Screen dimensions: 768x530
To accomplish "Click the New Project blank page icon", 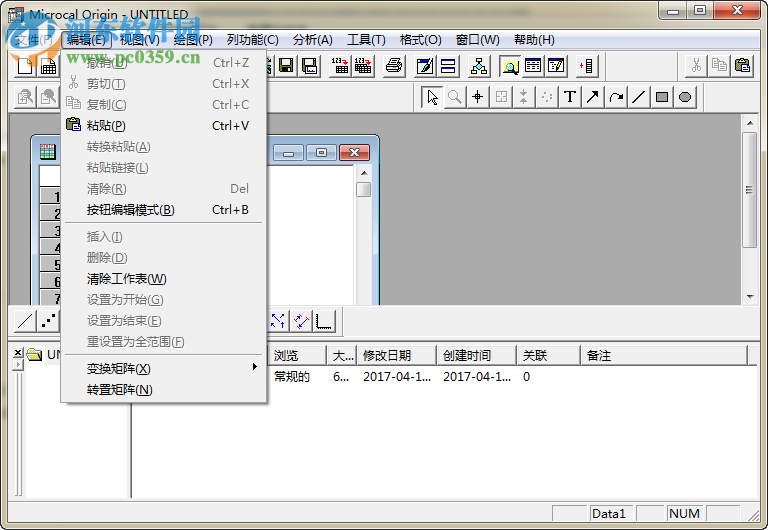I will point(24,66).
